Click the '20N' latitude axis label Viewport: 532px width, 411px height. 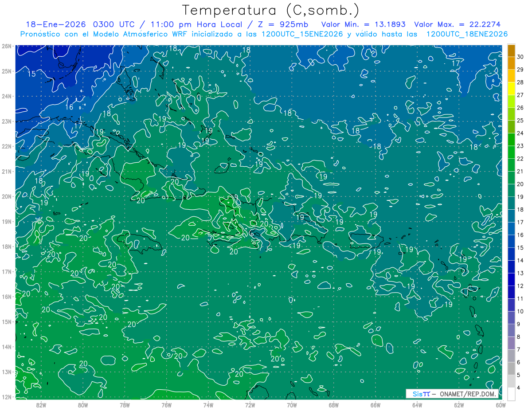[7, 196]
